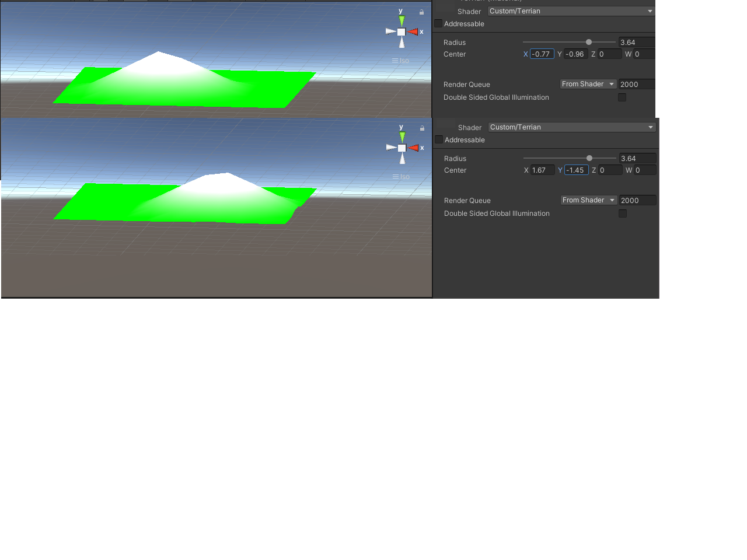
Task: Click Radius slider handle in panel with Center Y -0.96
Action: tap(589, 42)
